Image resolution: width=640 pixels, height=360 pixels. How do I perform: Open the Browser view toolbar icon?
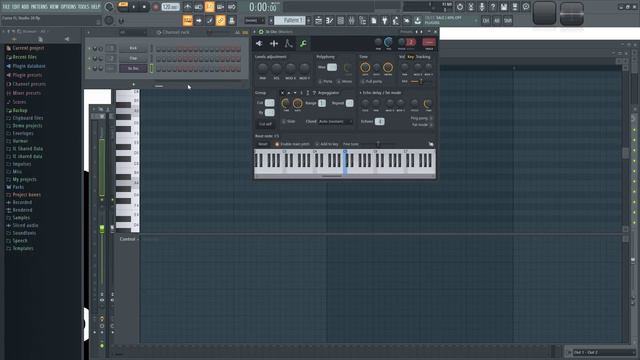362,20
